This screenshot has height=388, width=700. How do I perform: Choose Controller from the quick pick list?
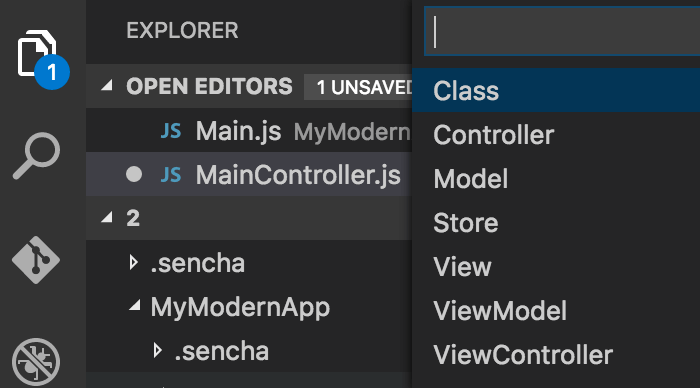pyautogui.click(x=556, y=134)
